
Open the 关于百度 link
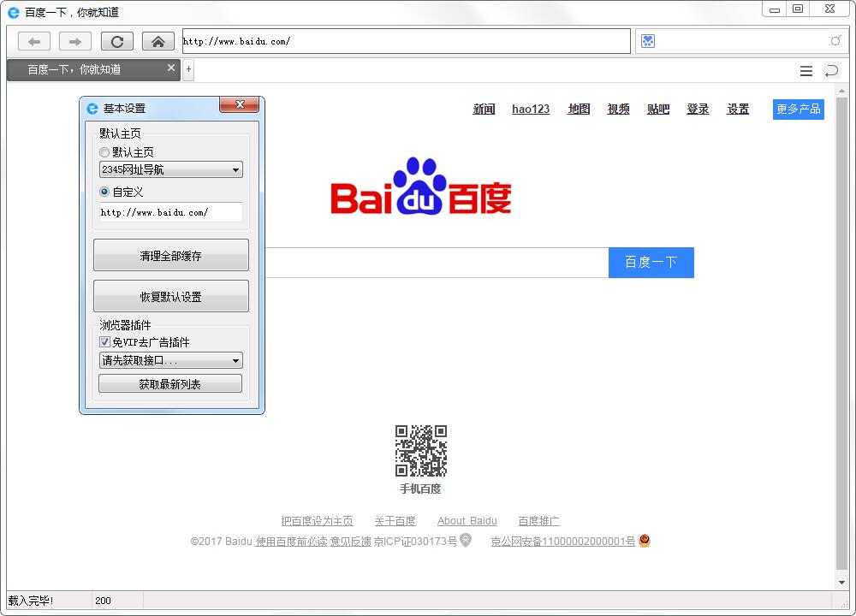pyautogui.click(x=395, y=520)
